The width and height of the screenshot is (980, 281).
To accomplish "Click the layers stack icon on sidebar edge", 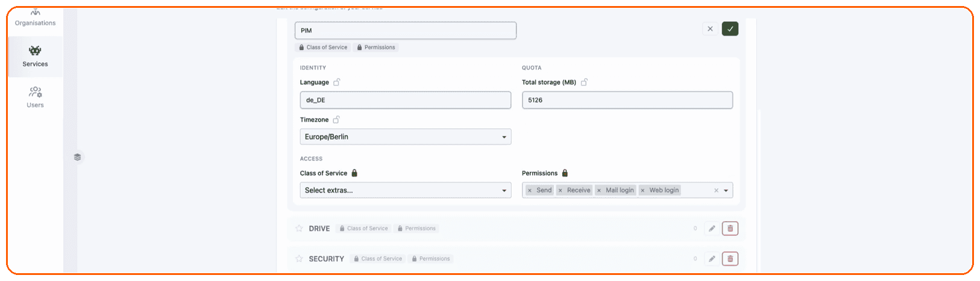I will (x=77, y=157).
